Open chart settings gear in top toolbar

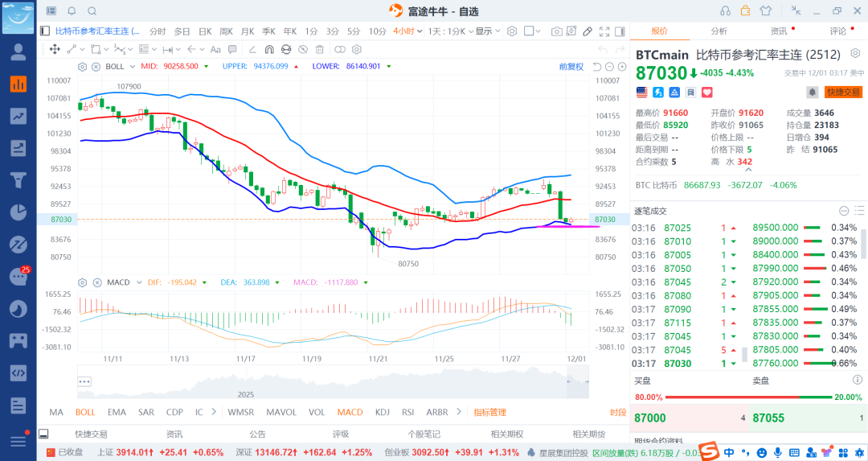point(512,31)
